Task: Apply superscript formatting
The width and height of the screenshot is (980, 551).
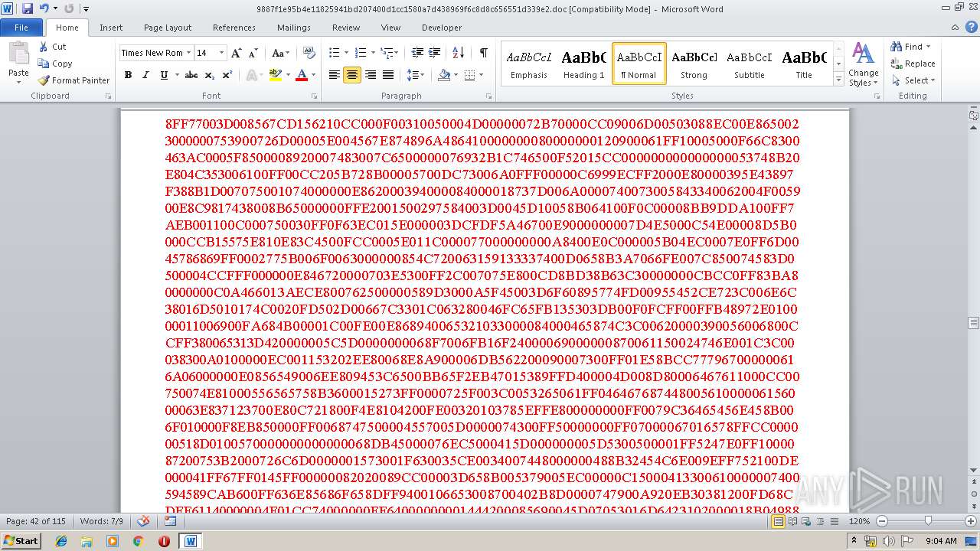Action: click(x=227, y=75)
